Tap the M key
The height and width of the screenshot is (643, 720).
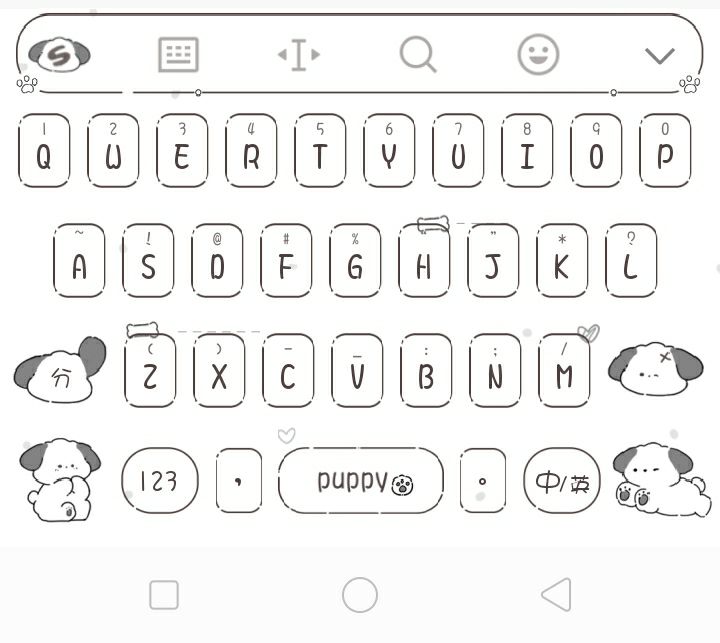click(564, 371)
